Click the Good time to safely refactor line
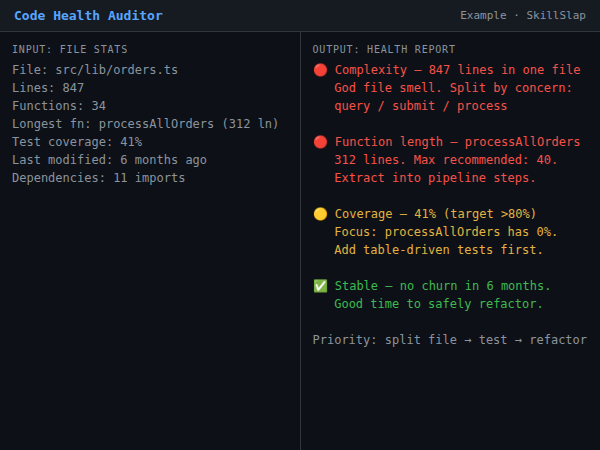This screenshot has height=450, width=600. click(438, 304)
